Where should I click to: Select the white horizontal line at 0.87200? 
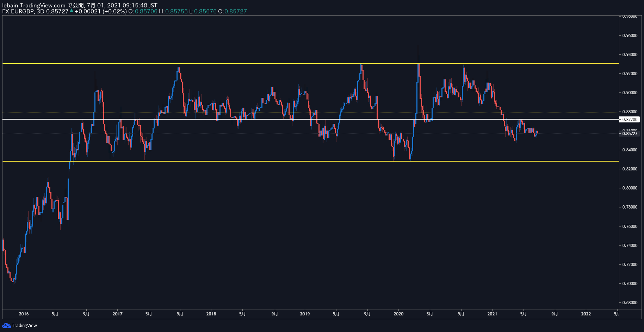point(310,119)
